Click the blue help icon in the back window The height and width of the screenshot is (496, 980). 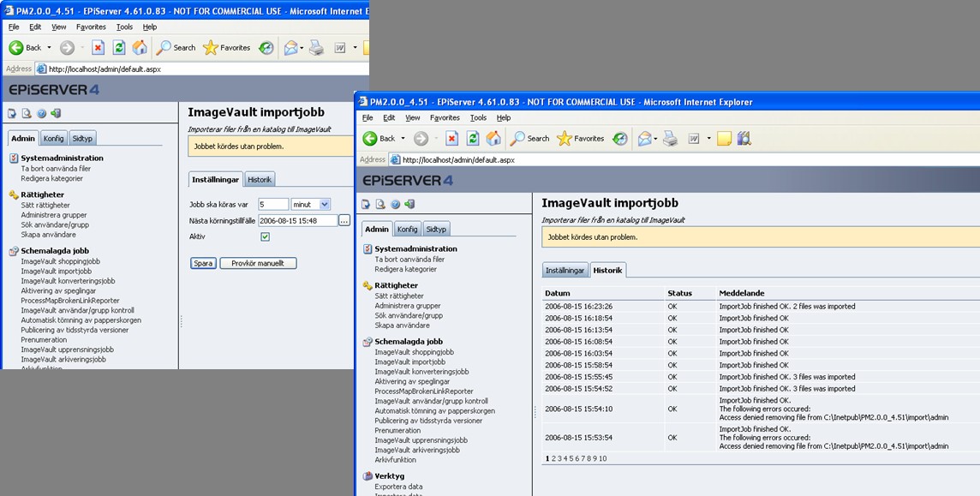42,114
